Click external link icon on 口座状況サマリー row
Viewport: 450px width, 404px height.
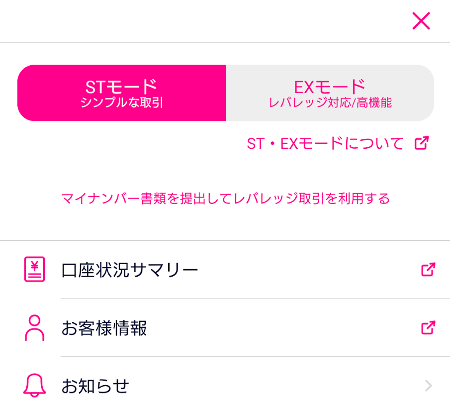click(x=428, y=270)
